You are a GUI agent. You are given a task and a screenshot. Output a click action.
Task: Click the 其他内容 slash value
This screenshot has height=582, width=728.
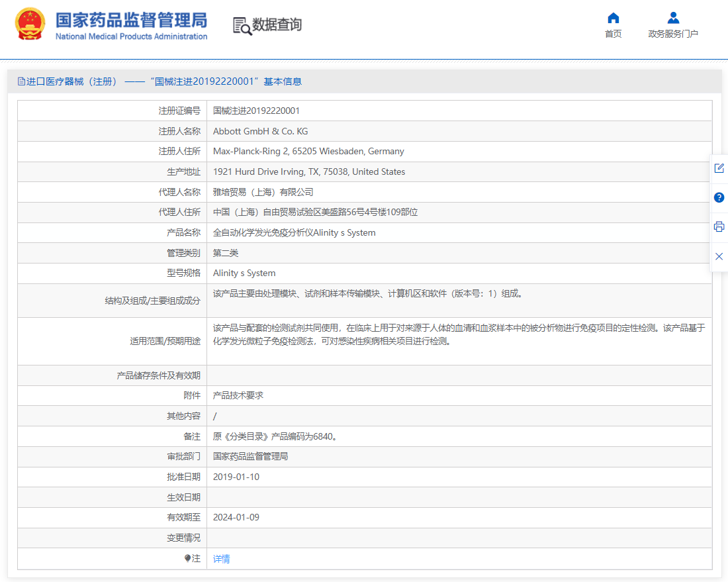click(214, 416)
